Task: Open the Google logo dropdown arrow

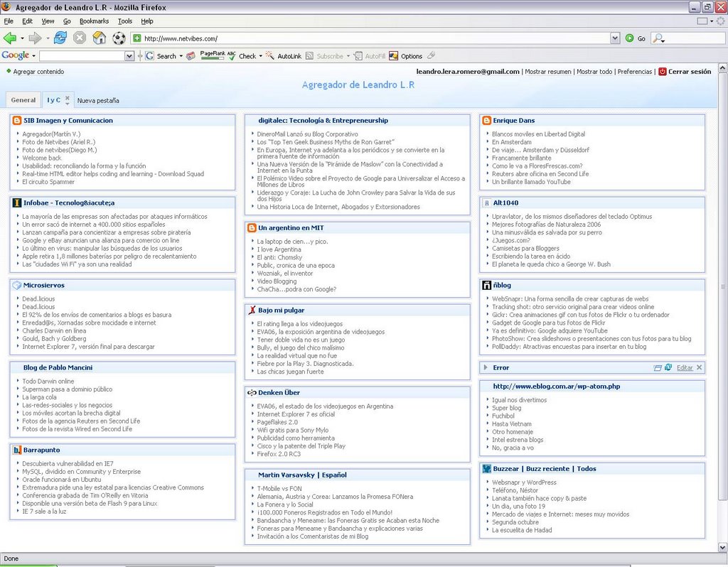Action: tap(34, 56)
